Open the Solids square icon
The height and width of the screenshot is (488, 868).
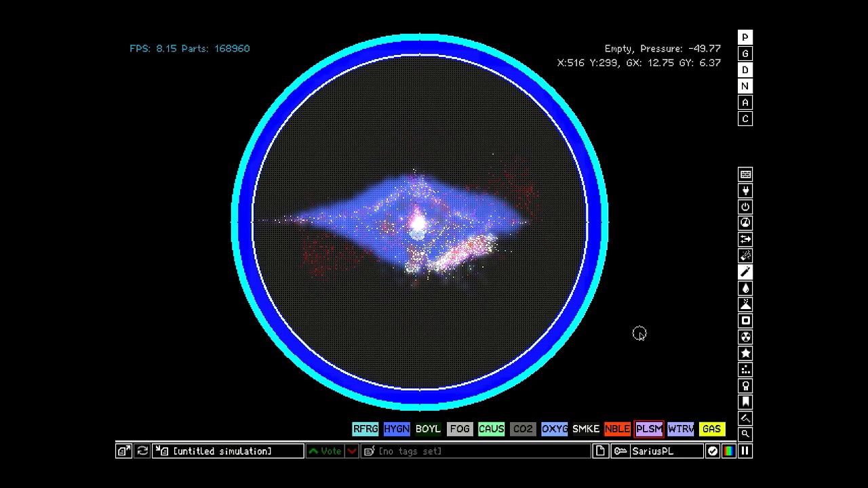point(745,321)
